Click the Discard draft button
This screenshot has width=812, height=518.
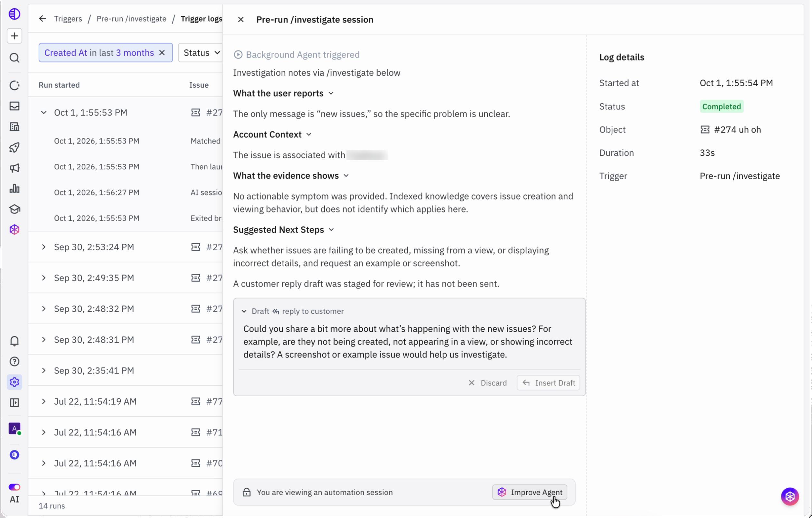click(487, 383)
